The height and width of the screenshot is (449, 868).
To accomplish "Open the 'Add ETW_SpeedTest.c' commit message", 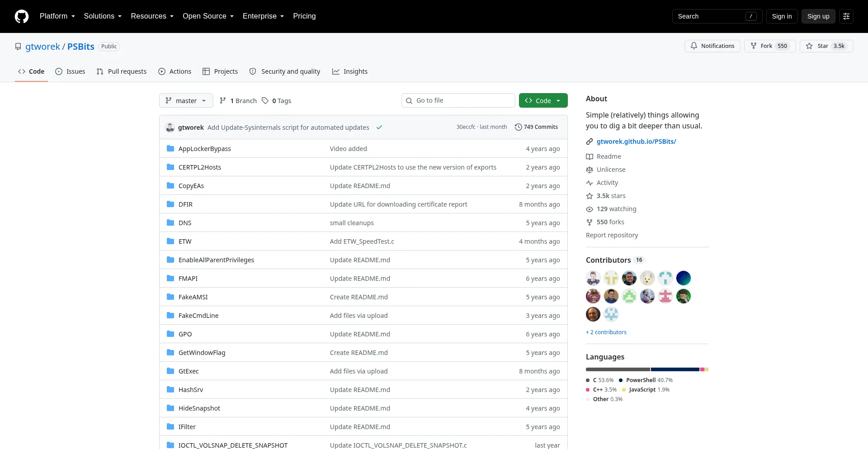I will [x=362, y=241].
